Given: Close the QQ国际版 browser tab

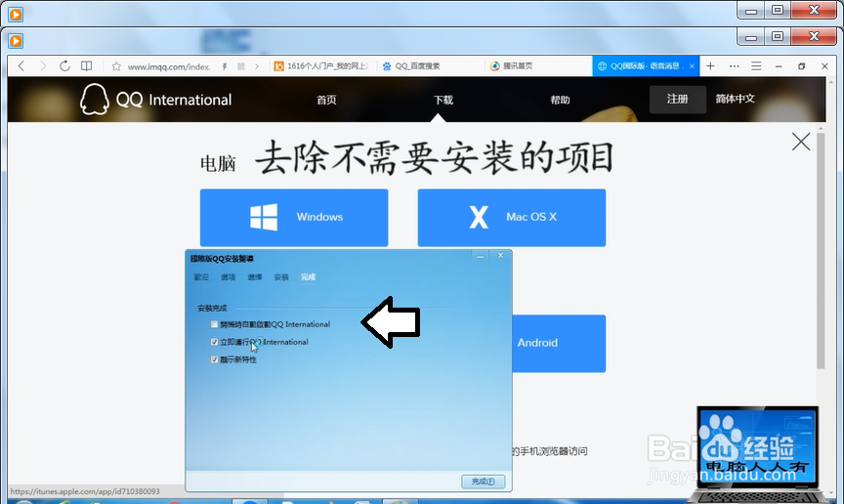Looking at the screenshot, I should click(x=692, y=66).
